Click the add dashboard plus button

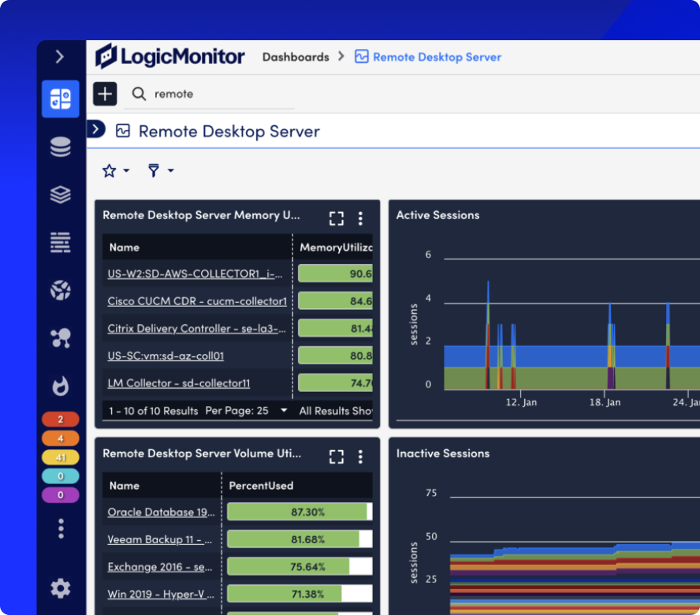pyautogui.click(x=105, y=94)
